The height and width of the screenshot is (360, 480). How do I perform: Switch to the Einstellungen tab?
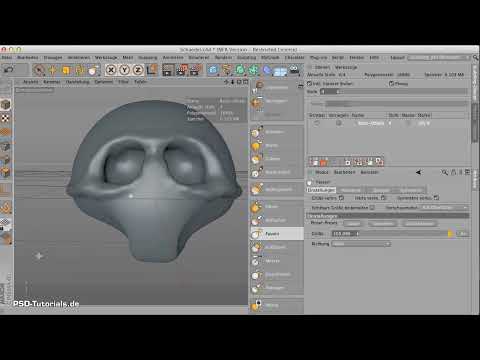pyautogui.click(x=321, y=190)
